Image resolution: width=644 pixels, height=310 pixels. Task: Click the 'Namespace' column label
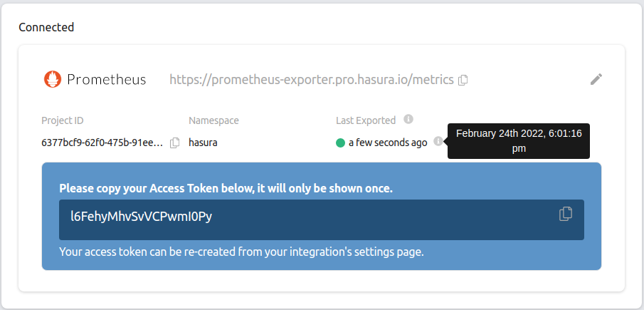tap(213, 120)
